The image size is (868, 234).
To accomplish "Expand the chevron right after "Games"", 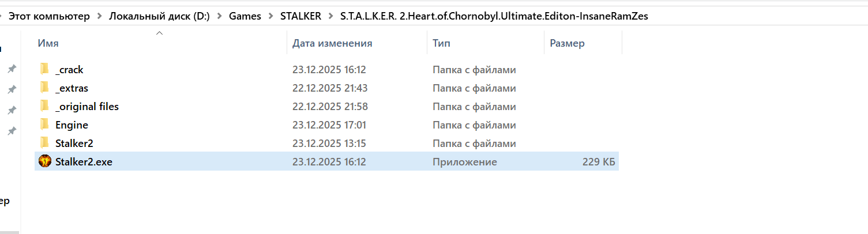I will tap(270, 17).
